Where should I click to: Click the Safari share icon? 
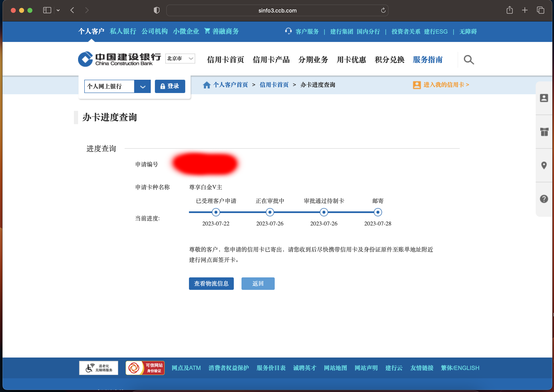click(510, 10)
